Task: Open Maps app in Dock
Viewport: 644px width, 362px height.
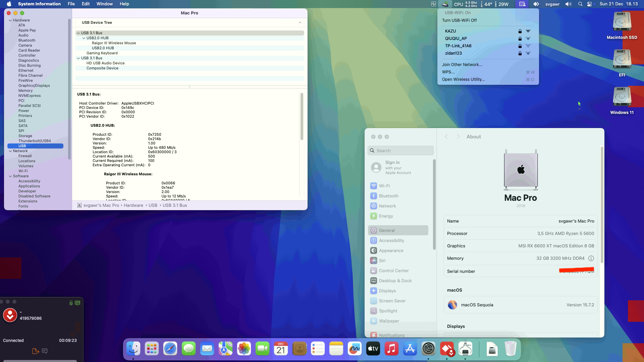Action: 225,349
